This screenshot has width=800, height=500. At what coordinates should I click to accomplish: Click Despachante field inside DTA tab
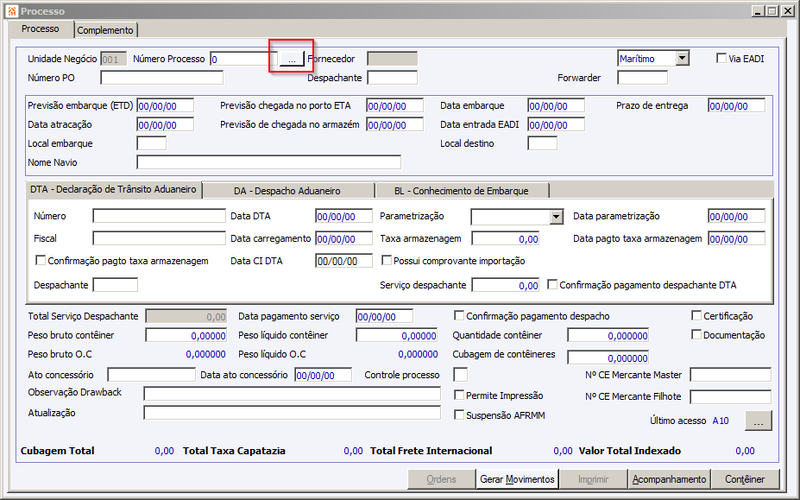point(115,285)
